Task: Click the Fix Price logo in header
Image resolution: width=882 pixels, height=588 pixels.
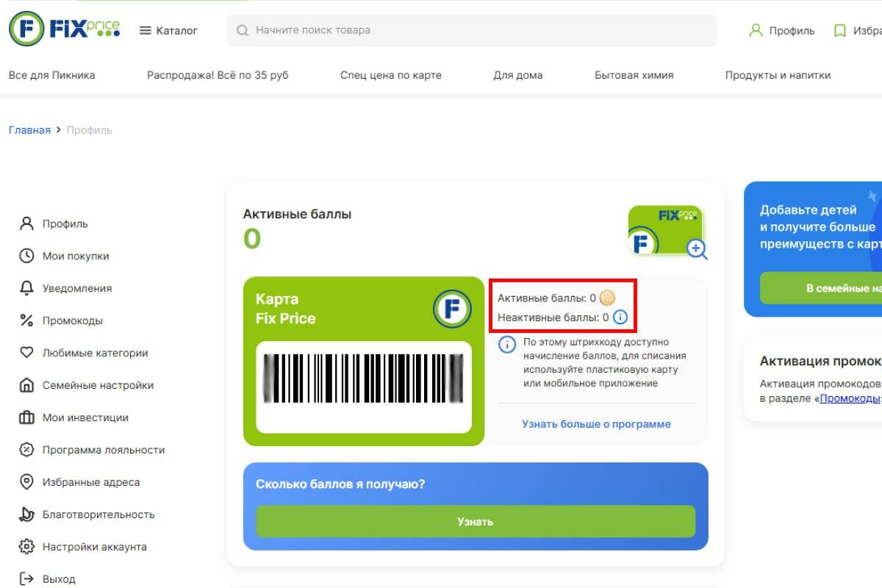Action: point(64,29)
